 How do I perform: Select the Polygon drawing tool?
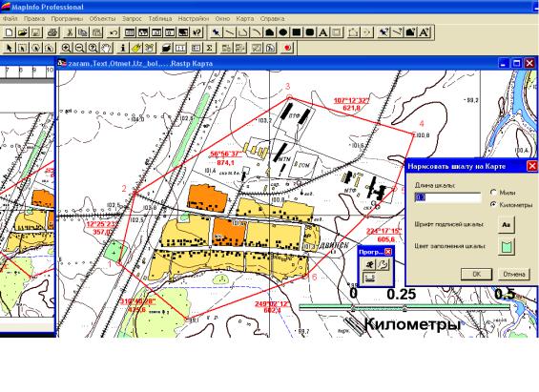tap(269, 32)
